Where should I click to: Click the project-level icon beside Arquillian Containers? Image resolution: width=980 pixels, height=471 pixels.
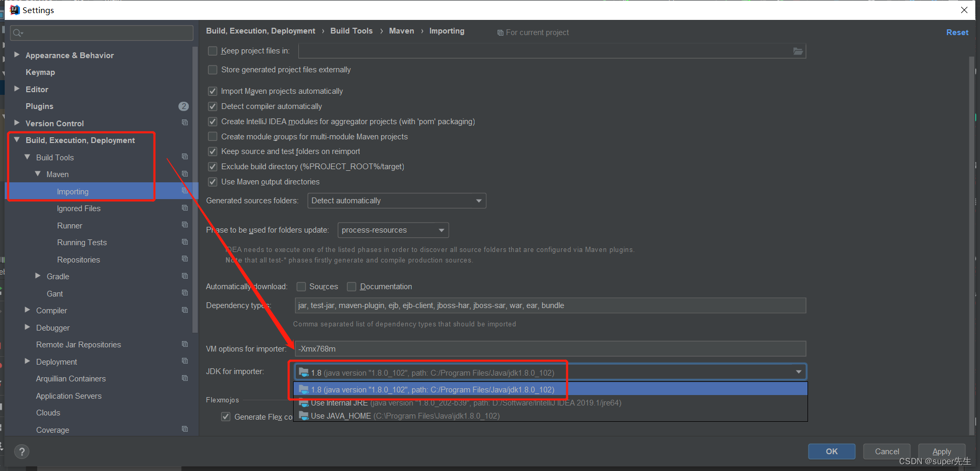point(185,378)
